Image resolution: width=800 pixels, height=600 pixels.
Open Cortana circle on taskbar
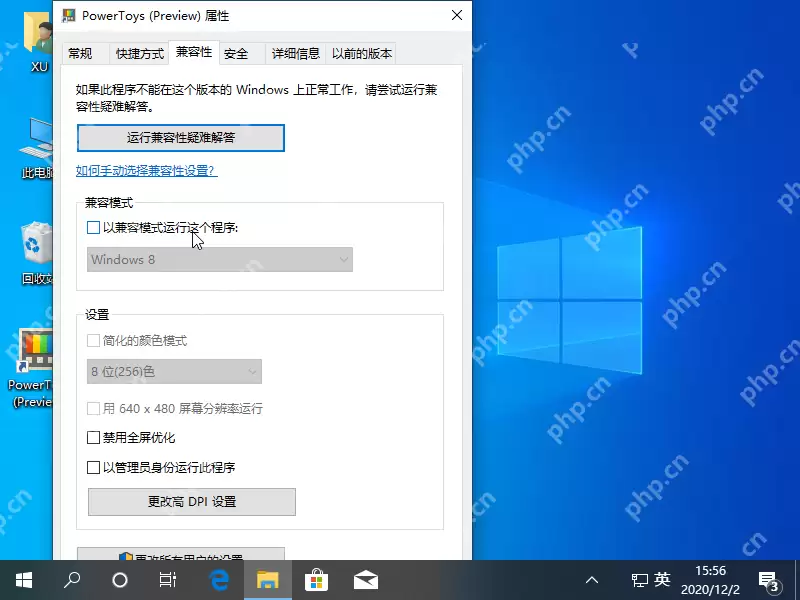(x=120, y=580)
